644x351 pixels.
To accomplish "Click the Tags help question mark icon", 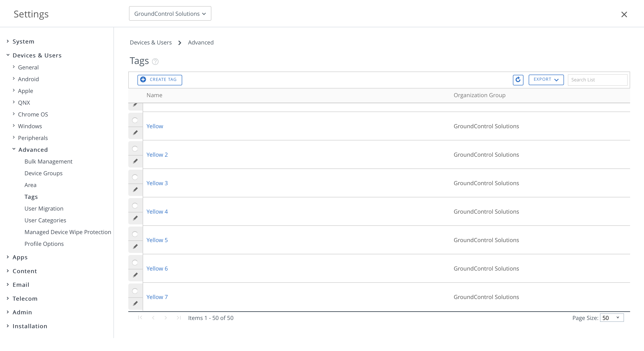I will pyautogui.click(x=155, y=61).
